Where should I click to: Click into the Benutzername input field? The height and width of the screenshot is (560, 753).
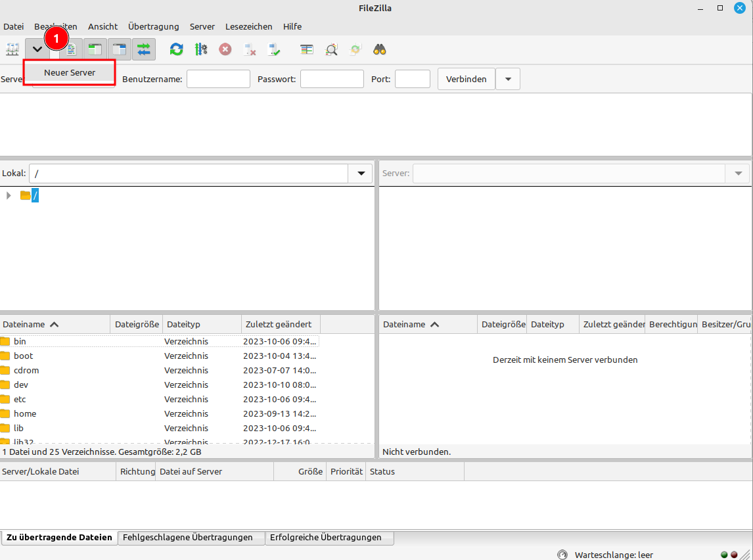click(218, 79)
